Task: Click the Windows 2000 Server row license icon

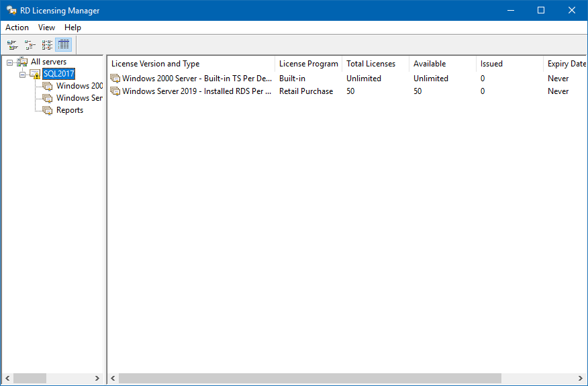Action: (115, 79)
